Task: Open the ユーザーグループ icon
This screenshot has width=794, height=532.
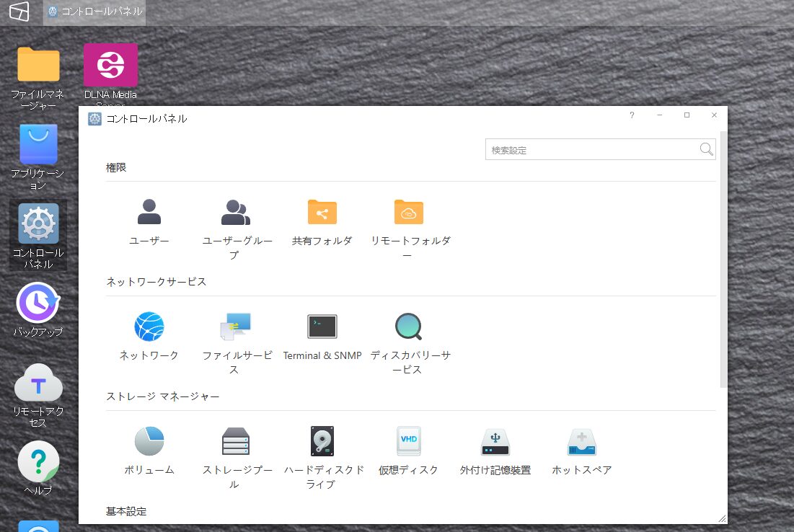Action: (236, 213)
